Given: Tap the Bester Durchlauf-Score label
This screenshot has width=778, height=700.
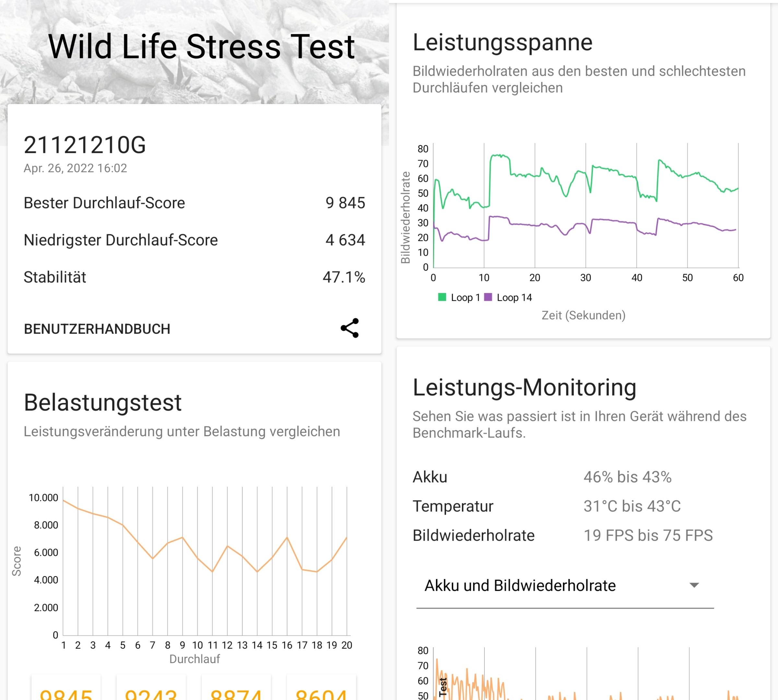Looking at the screenshot, I should (104, 203).
